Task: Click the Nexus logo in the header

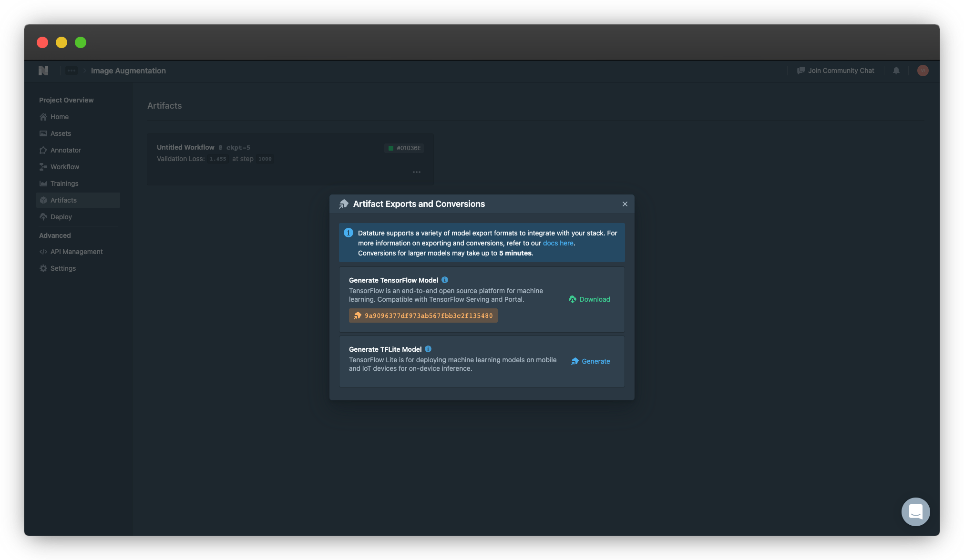Action: pyautogui.click(x=43, y=71)
